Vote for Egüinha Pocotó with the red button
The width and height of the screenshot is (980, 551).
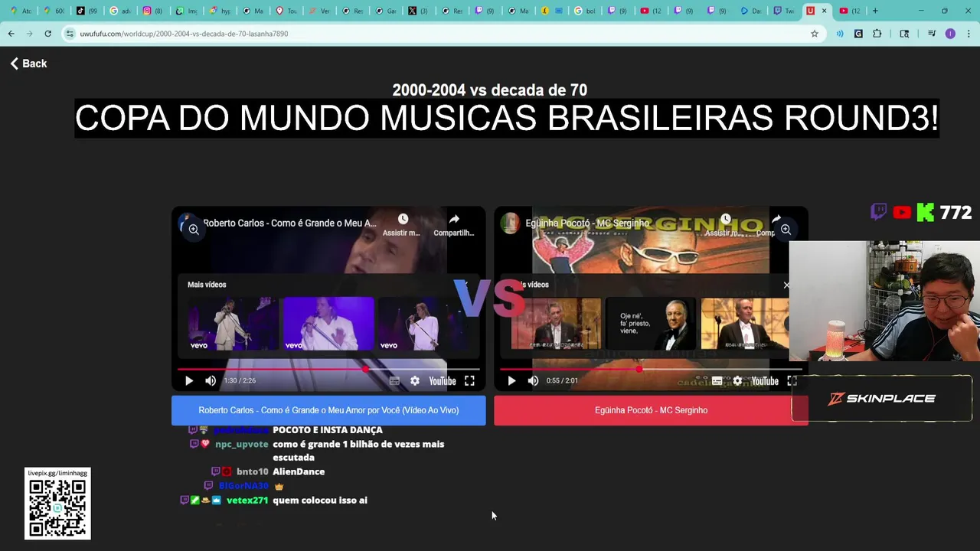pyautogui.click(x=651, y=410)
